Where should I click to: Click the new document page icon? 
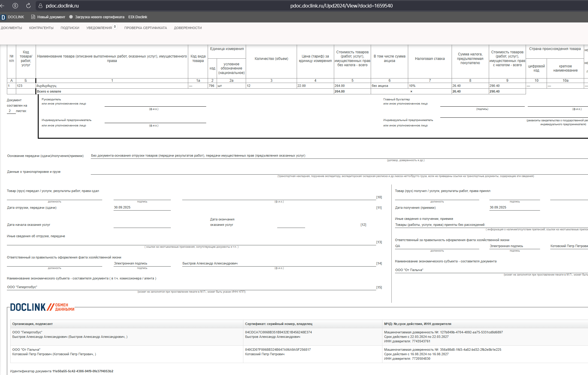click(x=33, y=17)
